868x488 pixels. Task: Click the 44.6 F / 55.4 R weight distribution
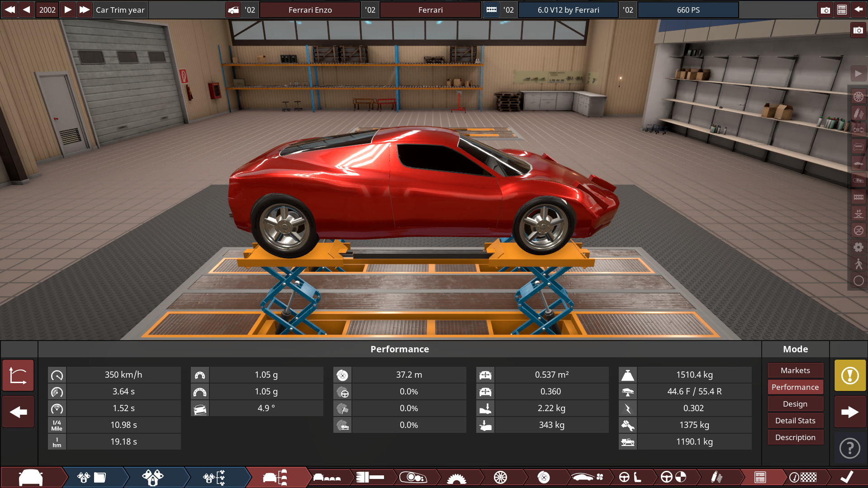pos(694,391)
